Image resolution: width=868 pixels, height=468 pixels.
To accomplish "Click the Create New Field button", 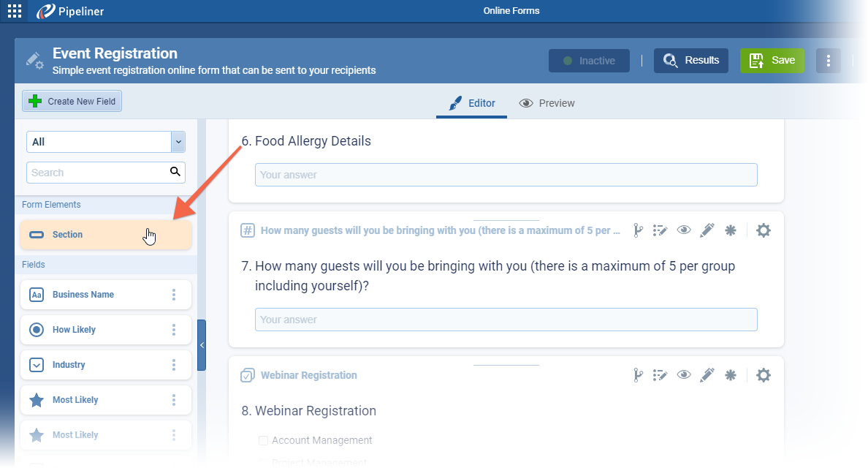I will (x=72, y=102).
